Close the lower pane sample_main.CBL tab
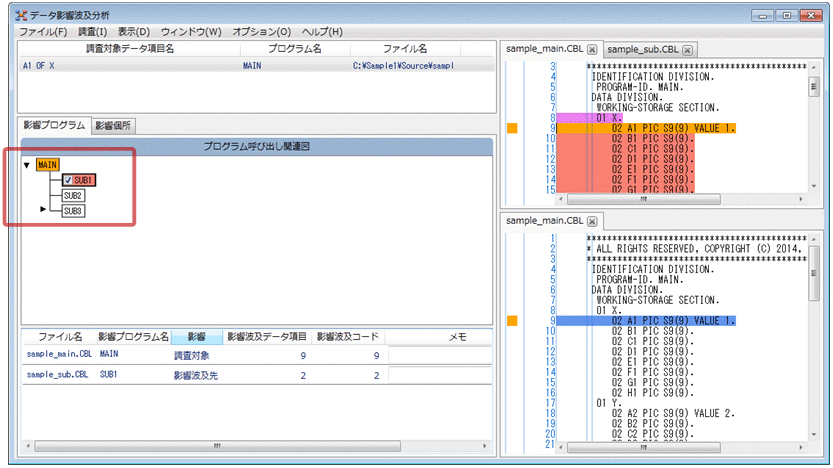This screenshot has width=833, height=468. [592, 221]
